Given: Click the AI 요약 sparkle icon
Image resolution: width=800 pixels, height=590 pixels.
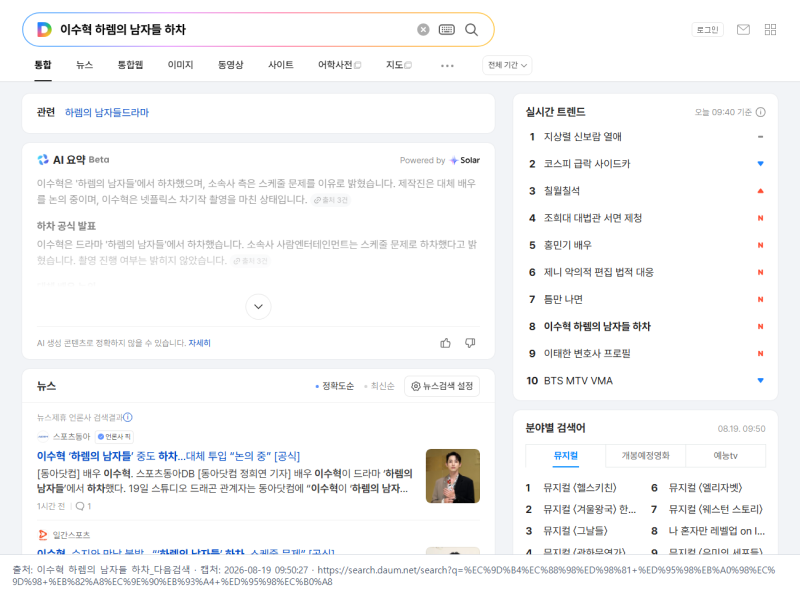Looking at the screenshot, I should tap(43, 160).
